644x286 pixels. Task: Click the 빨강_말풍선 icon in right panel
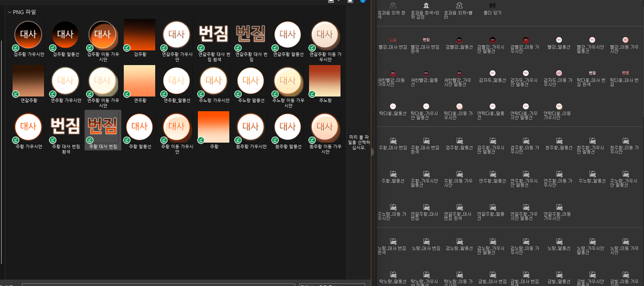(559, 39)
